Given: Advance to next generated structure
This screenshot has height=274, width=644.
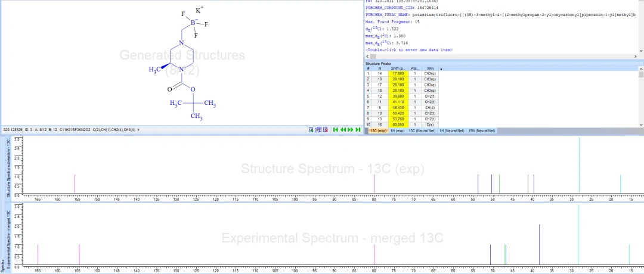Looking at the screenshot, I should pyautogui.click(x=351, y=130).
